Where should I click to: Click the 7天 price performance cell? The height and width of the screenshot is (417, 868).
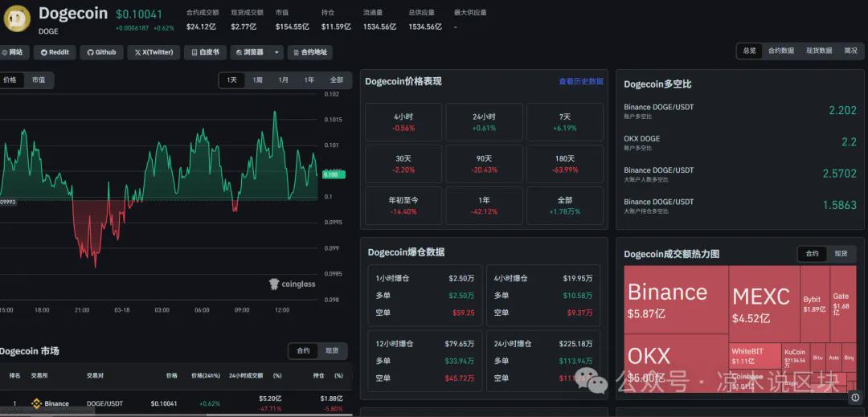pos(565,122)
